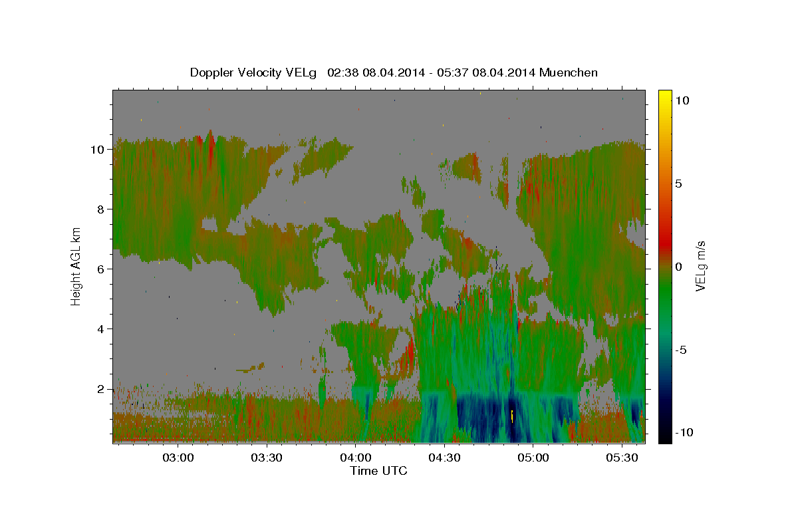Click the height tick label 2
Image resolution: width=798 pixels, height=532 pixels.
pyautogui.click(x=101, y=389)
